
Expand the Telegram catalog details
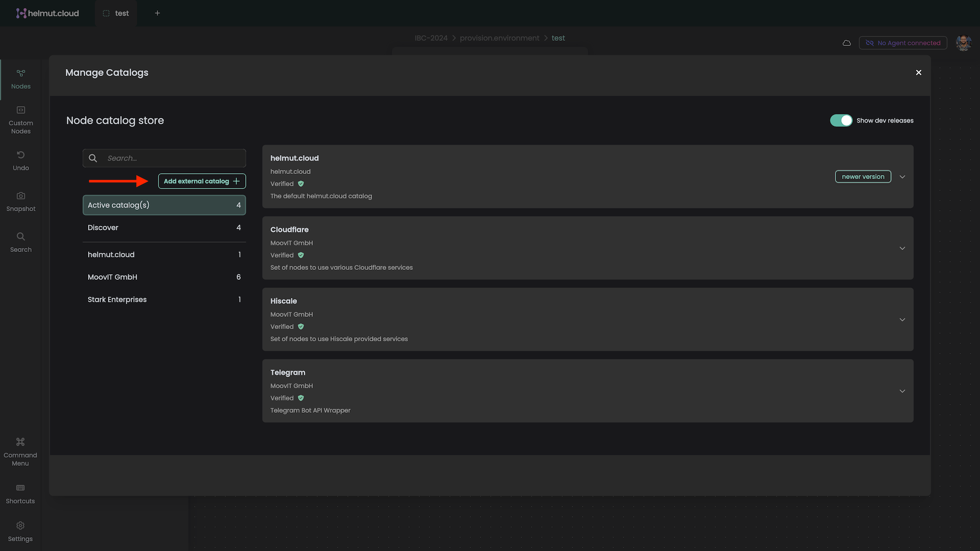(902, 391)
